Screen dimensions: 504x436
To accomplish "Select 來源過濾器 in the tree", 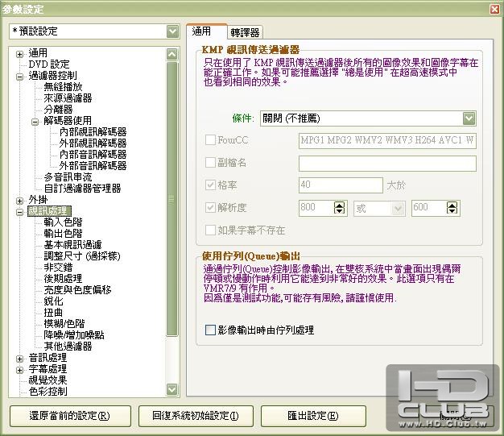I will tap(68, 98).
